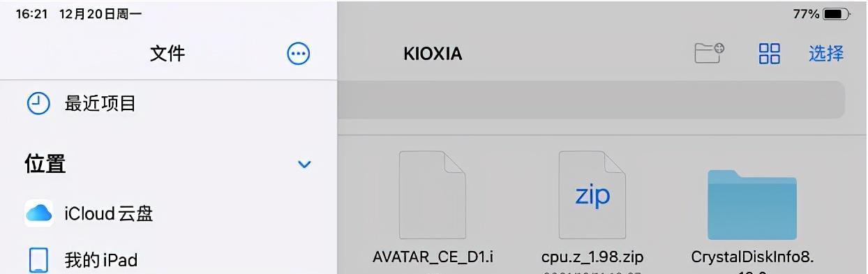868x274 pixels.
Task: Open the more options ellipsis menu
Action: [x=299, y=54]
